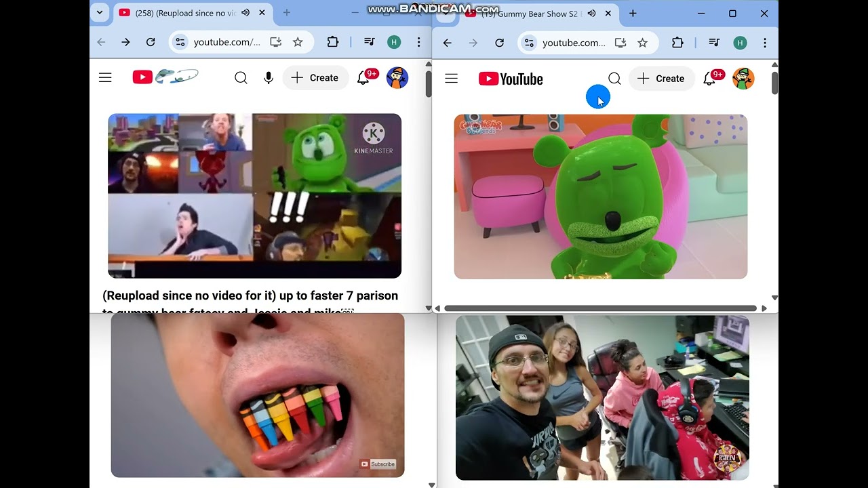
Task: Bookmark the left window's page with star
Action: click(x=298, y=42)
